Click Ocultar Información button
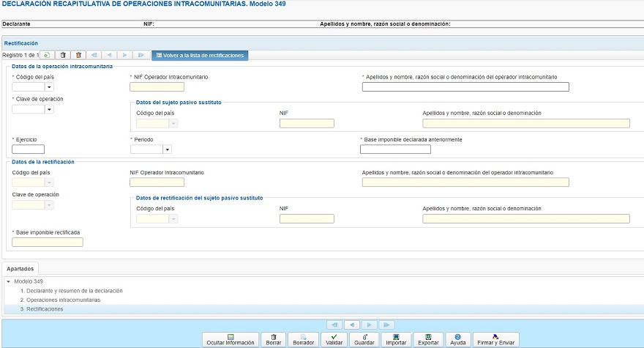The width and height of the screenshot is (644, 348). click(x=231, y=340)
